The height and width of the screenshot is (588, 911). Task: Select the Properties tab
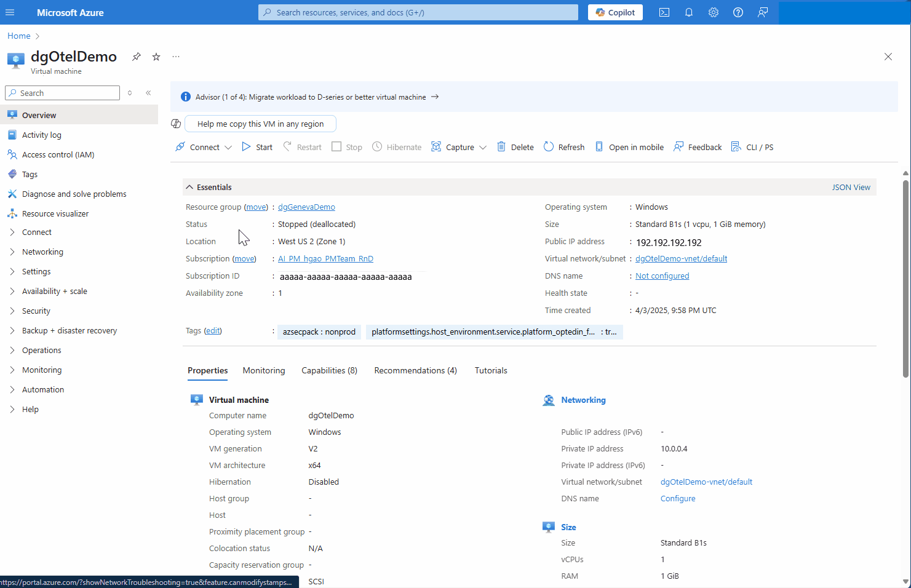pyautogui.click(x=208, y=370)
